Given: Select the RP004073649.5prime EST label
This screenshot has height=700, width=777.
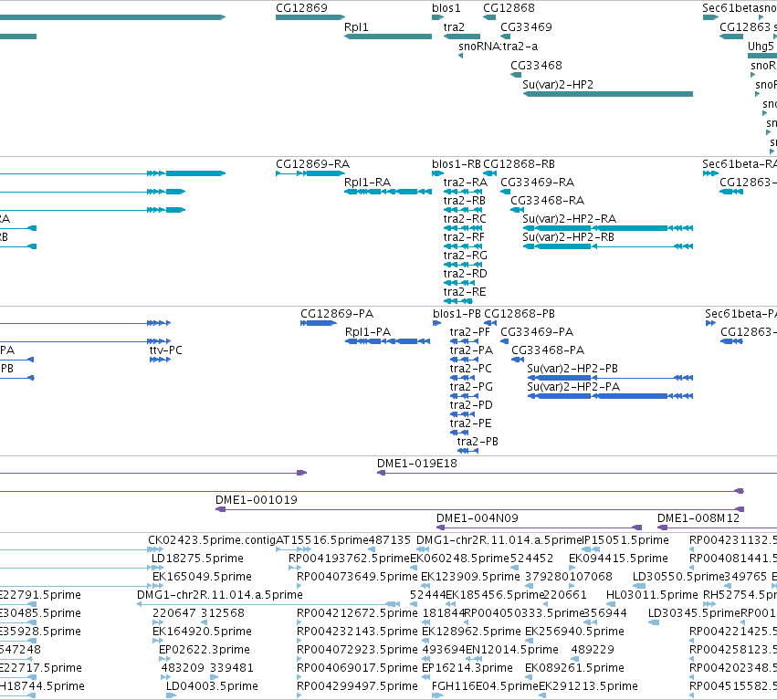Looking at the screenshot, I should point(357,577).
